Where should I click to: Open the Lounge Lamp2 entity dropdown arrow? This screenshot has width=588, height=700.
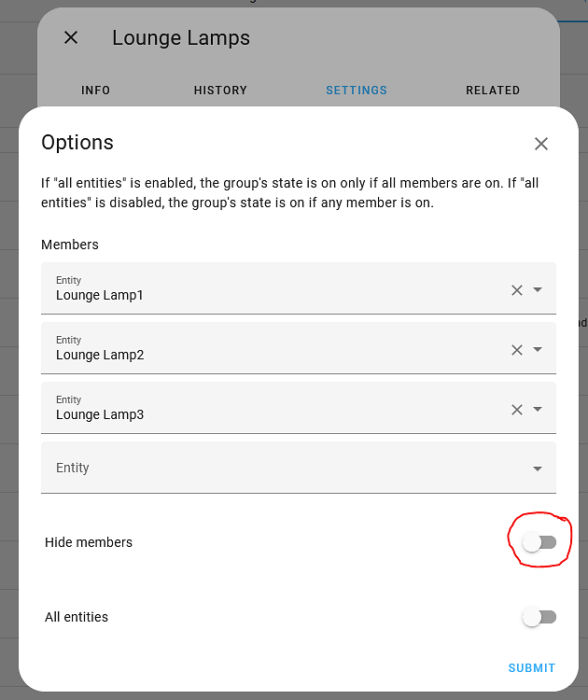[x=538, y=350]
